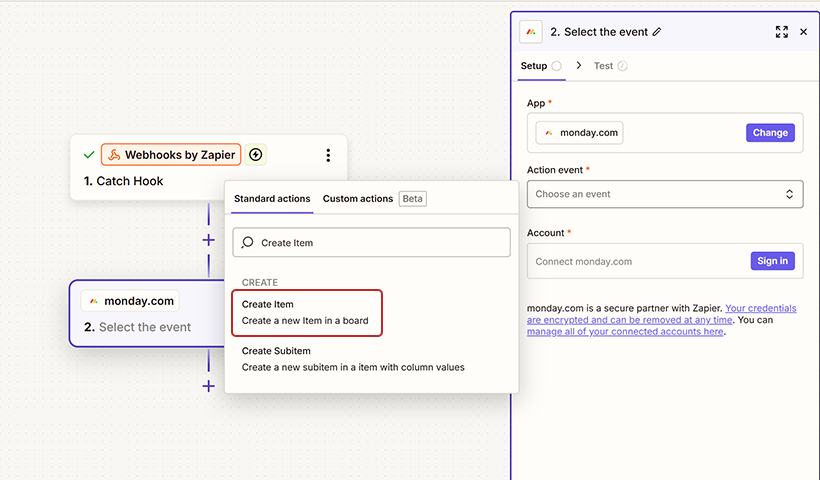
Task: Choose the Create Item action
Action: point(307,313)
